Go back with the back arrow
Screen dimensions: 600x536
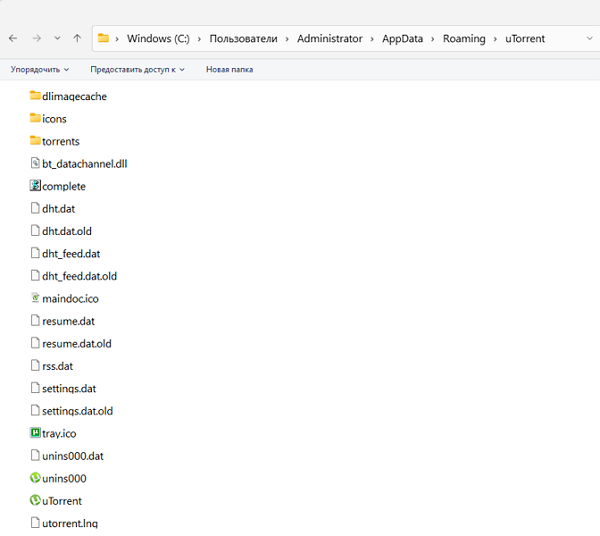[x=13, y=38]
